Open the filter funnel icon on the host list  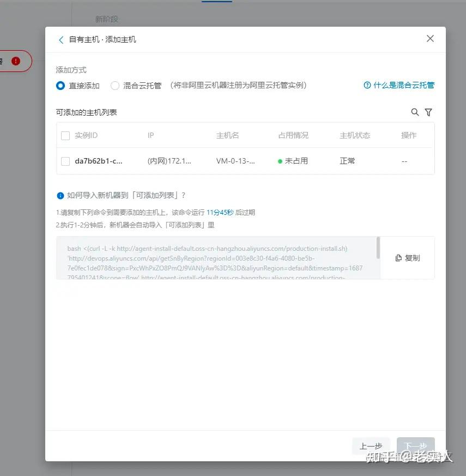click(x=428, y=112)
